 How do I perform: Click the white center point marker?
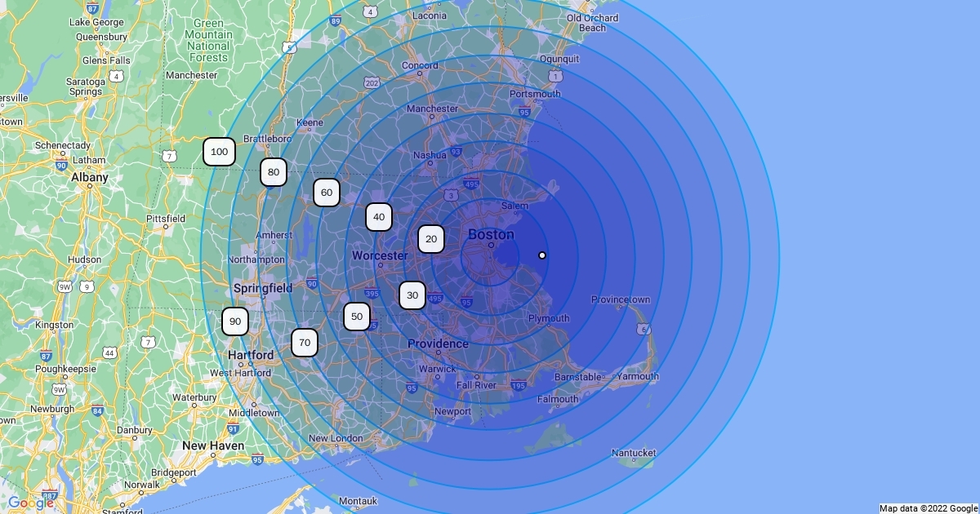point(542,255)
